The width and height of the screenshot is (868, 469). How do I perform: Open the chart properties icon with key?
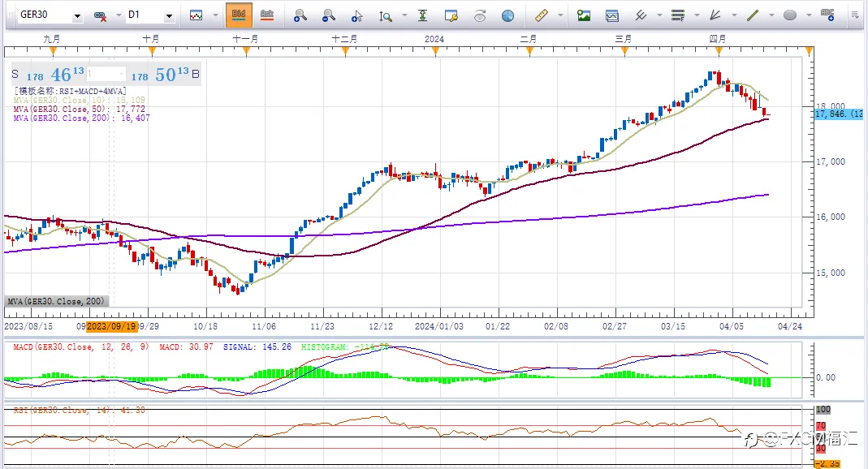click(451, 15)
